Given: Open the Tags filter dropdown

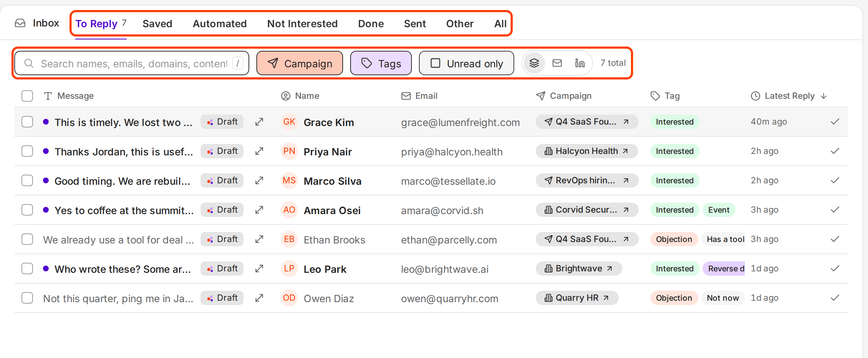Looking at the screenshot, I should click(381, 63).
